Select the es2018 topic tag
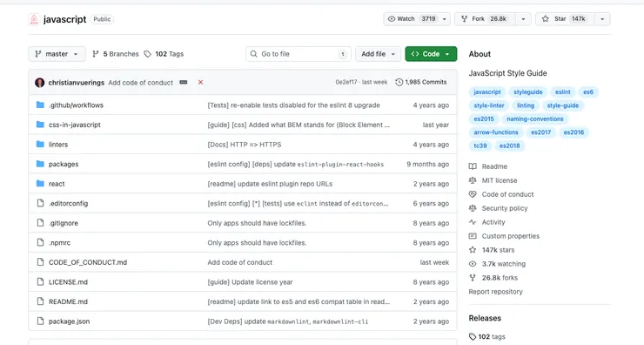This screenshot has height=345, width=644. 509,145
